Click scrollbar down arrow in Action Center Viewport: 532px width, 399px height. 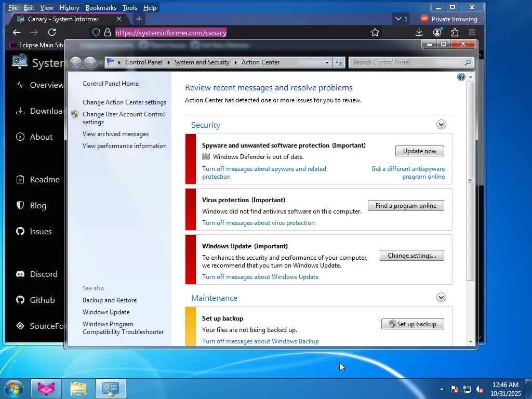[470, 341]
